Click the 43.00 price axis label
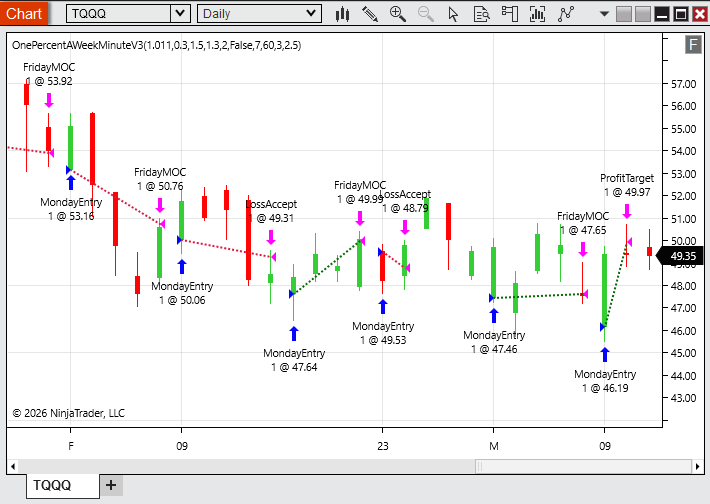Screen dimensions: 710x504 [683, 398]
